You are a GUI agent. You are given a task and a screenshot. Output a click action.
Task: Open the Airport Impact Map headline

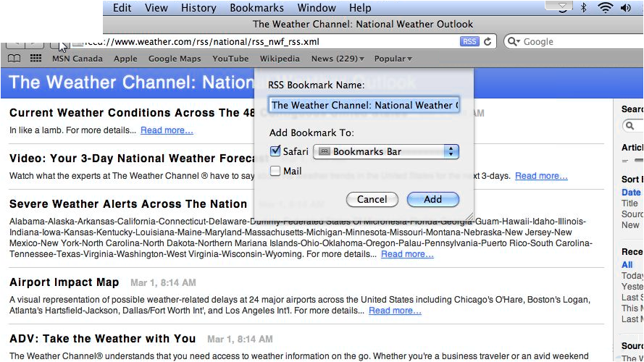[64, 282]
